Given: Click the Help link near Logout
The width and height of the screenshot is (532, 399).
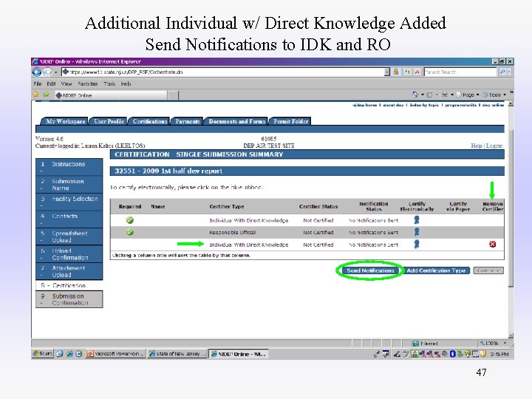Looking at the screenshot, I should tap(476, 146).
